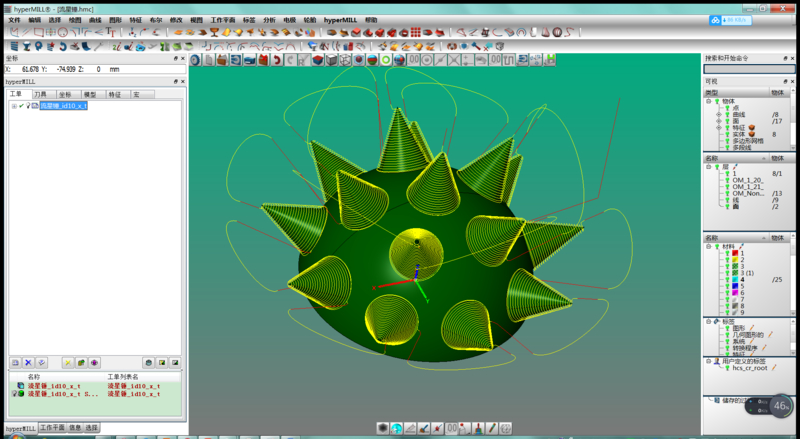
Task: Collapse the 用户定义的标签 node
Action: click(x=709, y=361)
